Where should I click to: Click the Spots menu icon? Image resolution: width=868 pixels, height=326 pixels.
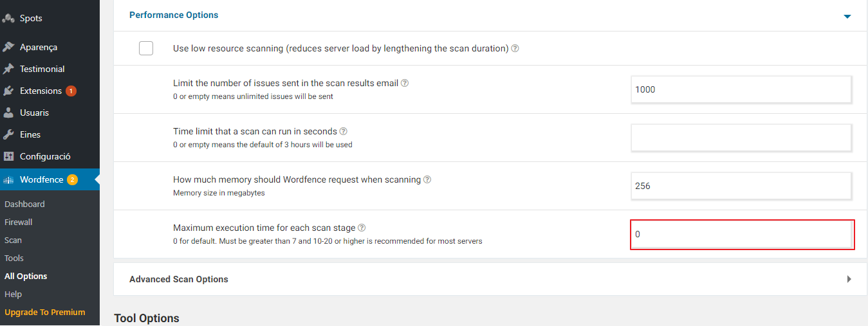point(9,18)
